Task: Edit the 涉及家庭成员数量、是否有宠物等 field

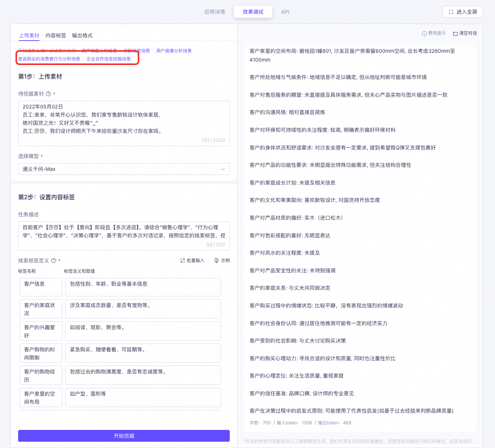Action: (143, 309)
